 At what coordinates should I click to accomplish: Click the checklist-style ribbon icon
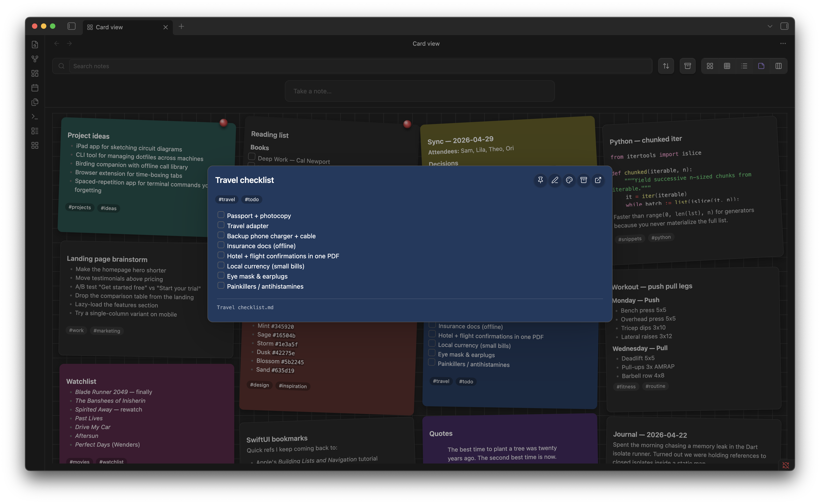[35, 131]
